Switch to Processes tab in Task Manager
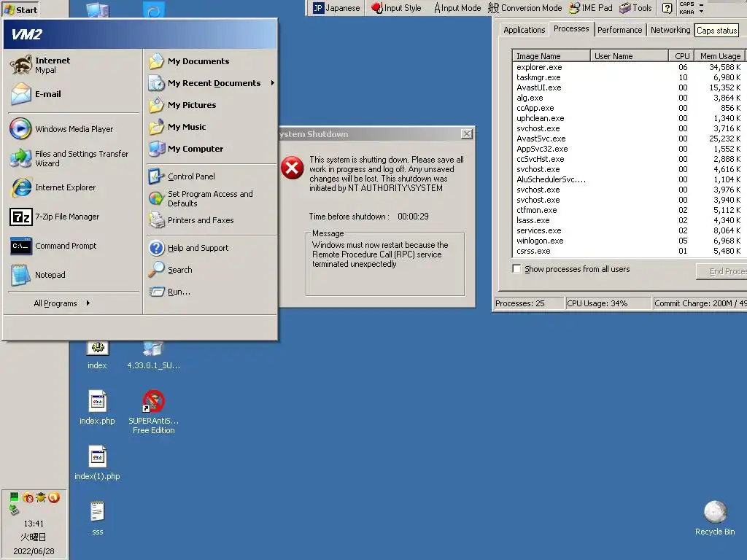The image size is (747, 560). click(571, 28)
